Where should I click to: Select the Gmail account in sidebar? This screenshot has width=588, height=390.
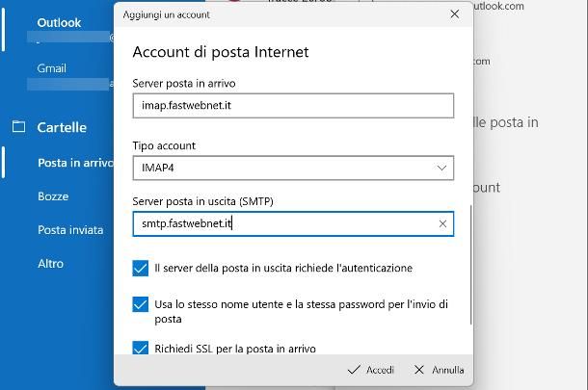coord(51,68)
